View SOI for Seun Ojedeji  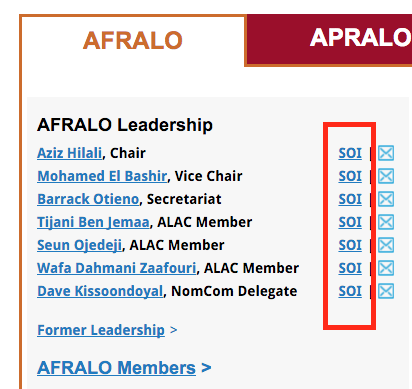(x=350, y=245)
